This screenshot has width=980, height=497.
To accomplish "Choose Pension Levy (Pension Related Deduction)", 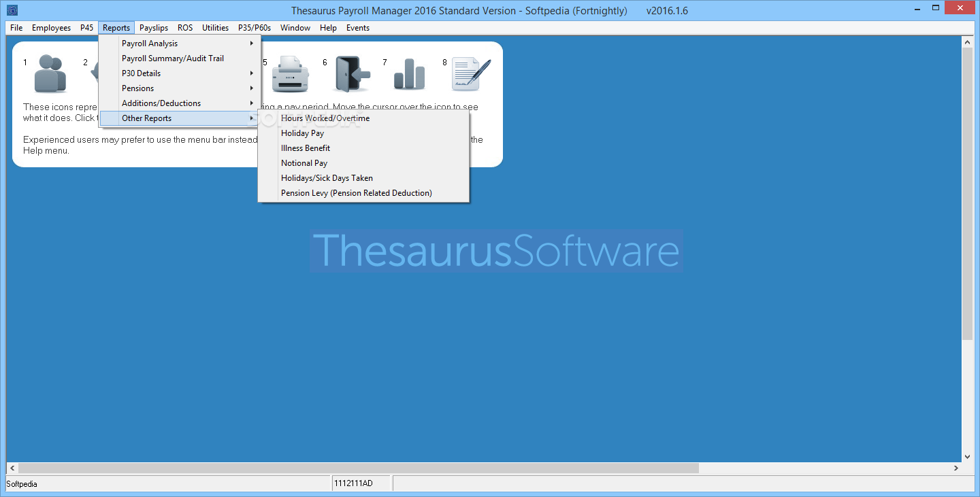I will (x=363, y=193).
